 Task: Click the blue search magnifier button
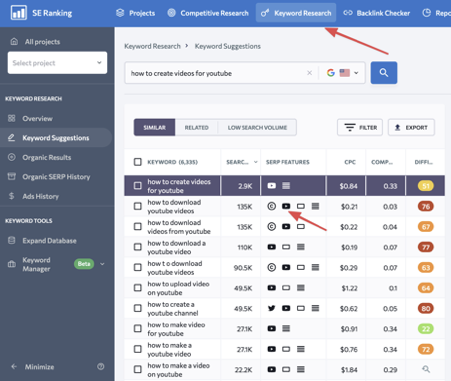(384, 73)
